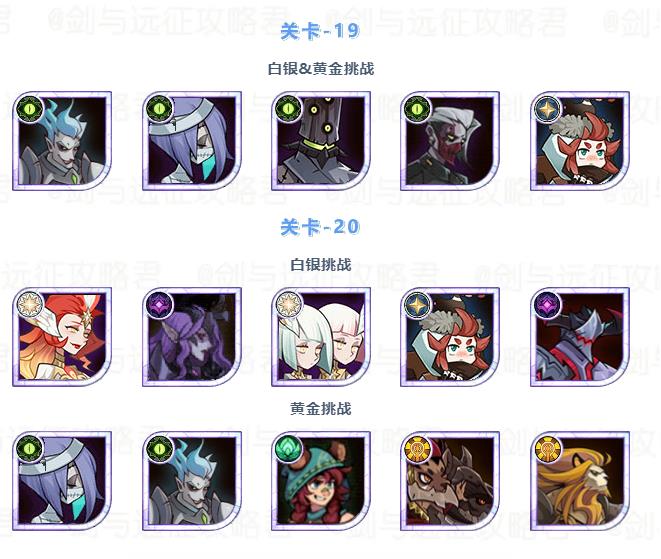Select the blue-haired vampire portrait in stage 19
Viewport: 661px width, 559px height.
pyautogui.click(x=62, y=141)
